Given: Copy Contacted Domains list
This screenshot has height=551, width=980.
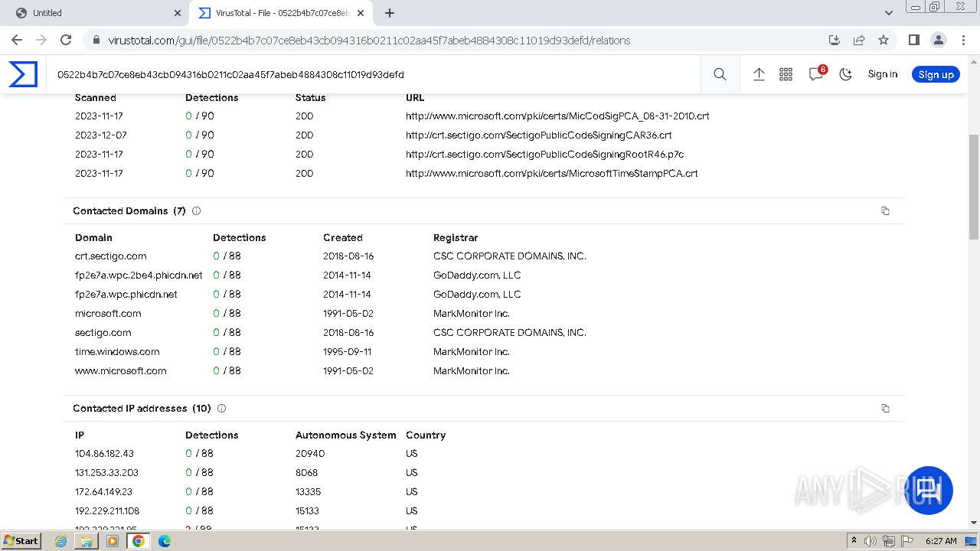Looking at the screenshot, I should (885, 210).
